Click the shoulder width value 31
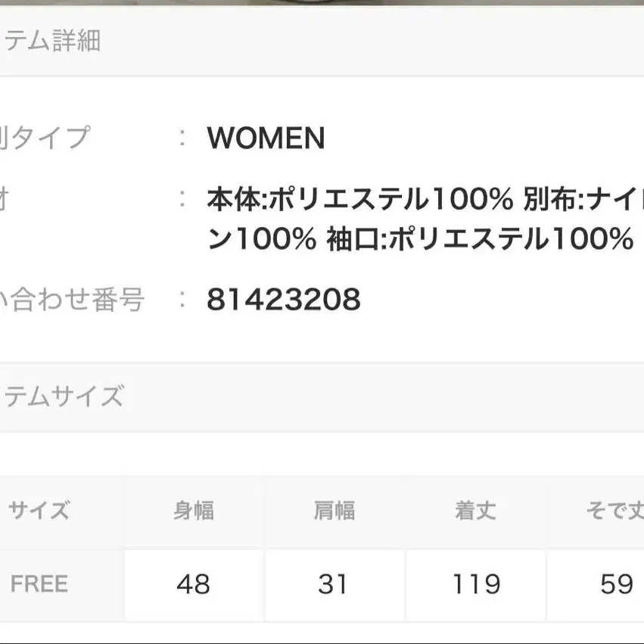Image resolution: width=644 pixels, height=644 pixels. tap(333, 584)
